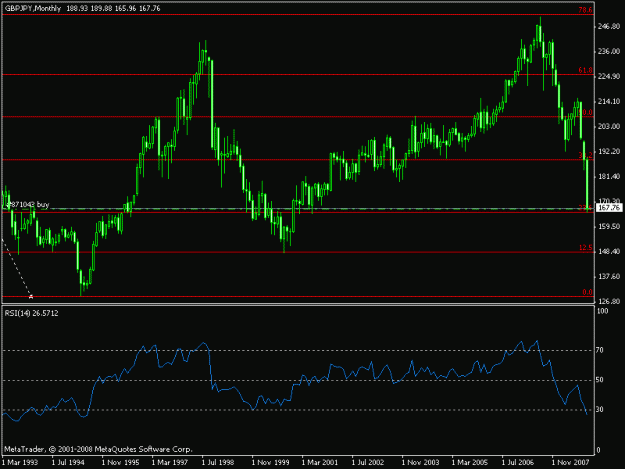Click the 23.6 Fibonacci level label
Viewport: 625px width, 469px height.
[x=585, y=208]
